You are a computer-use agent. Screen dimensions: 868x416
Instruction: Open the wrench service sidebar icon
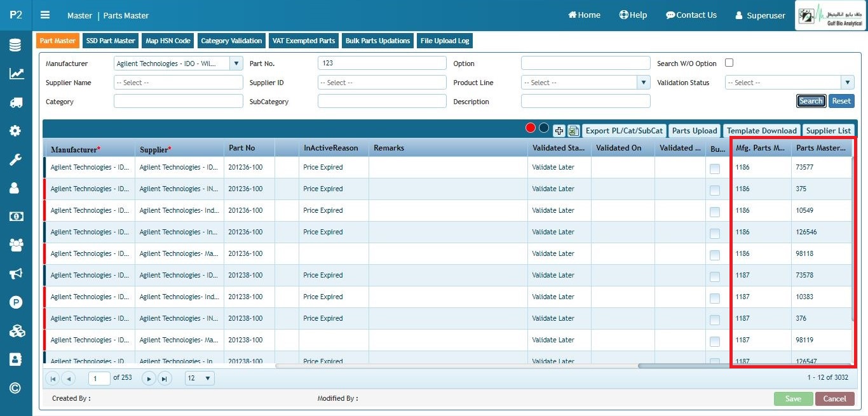pyautogui.click(x=16, y=159)
